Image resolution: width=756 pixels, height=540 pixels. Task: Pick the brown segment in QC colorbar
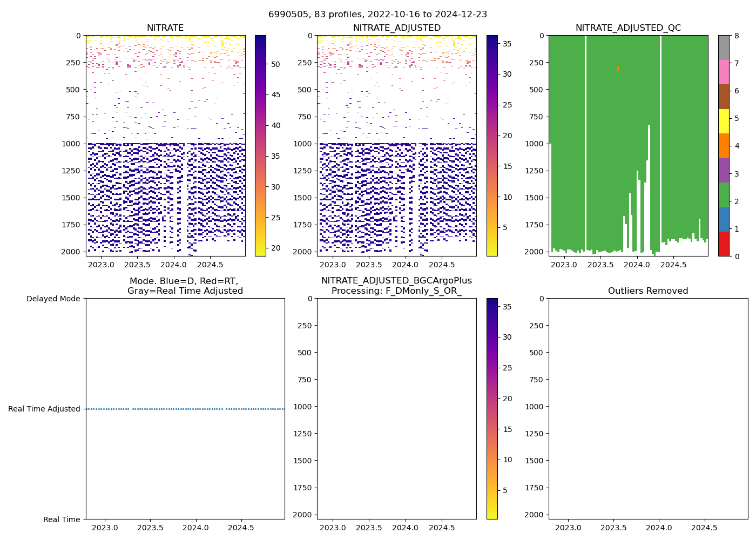coord(724,97)
